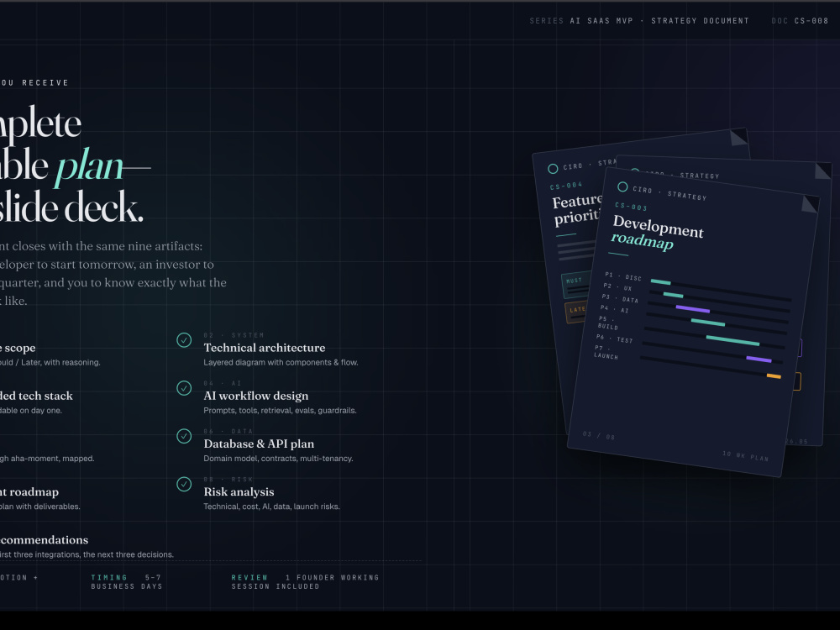Click the CS-004 code on the Feature card

[x=566, y=186]
